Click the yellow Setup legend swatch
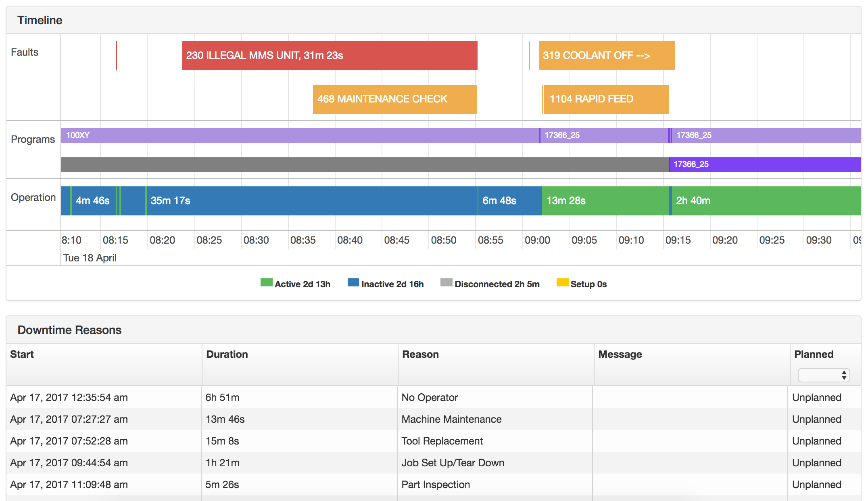 coord(562,283)
